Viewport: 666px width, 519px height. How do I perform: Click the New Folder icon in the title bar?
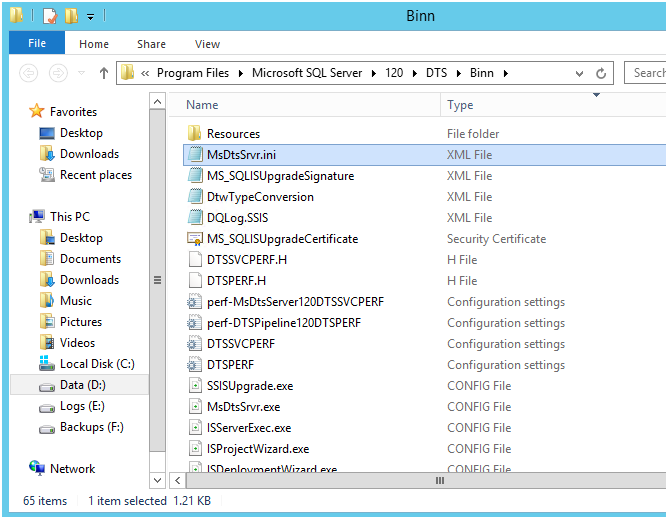tap(71, 16)
